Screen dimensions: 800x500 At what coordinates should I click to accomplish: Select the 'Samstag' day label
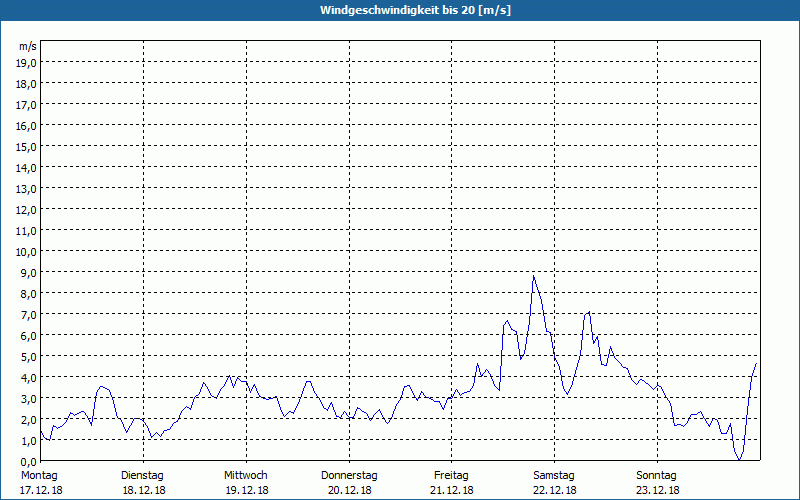tap(554, 476)
